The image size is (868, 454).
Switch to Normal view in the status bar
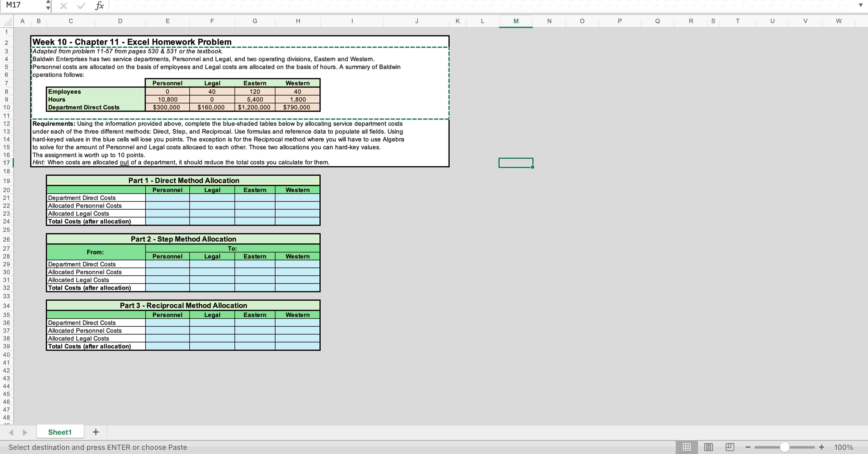click(x=686, y=447)
